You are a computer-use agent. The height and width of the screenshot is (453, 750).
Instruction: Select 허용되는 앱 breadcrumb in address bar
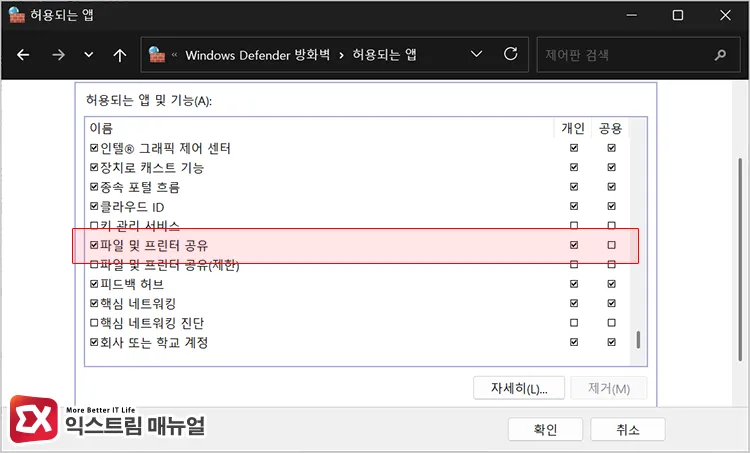coord(384,55)
